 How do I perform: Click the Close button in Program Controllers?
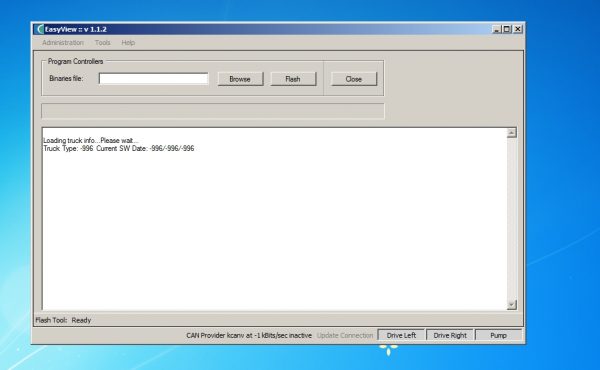pos(354,79)
